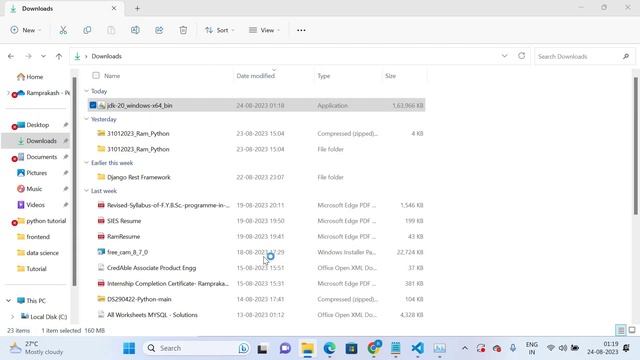The height and width of the screenshot is (360, 640).
Task: Click the Bing icon in search box
Action: pyautogui.click(x=244, y=348)
